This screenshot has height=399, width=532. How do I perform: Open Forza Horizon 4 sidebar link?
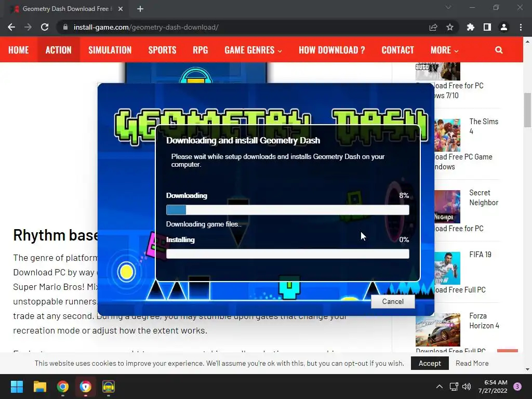coord(484,321)
